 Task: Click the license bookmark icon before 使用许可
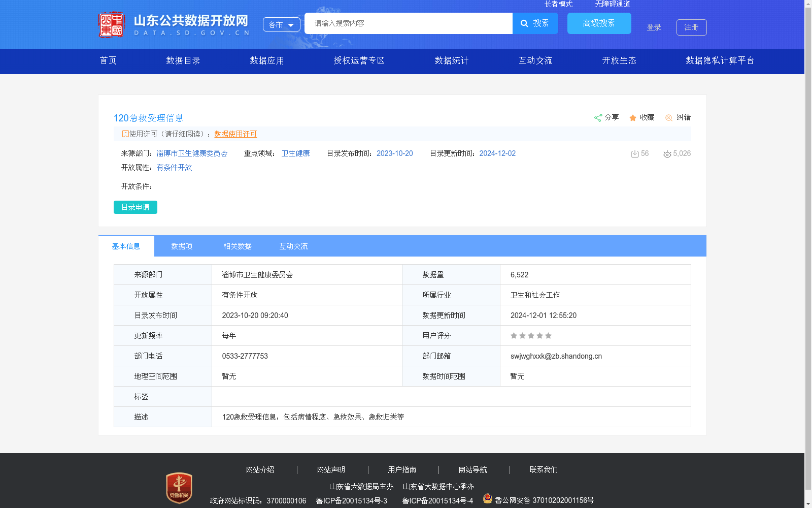tap(125, 134)
